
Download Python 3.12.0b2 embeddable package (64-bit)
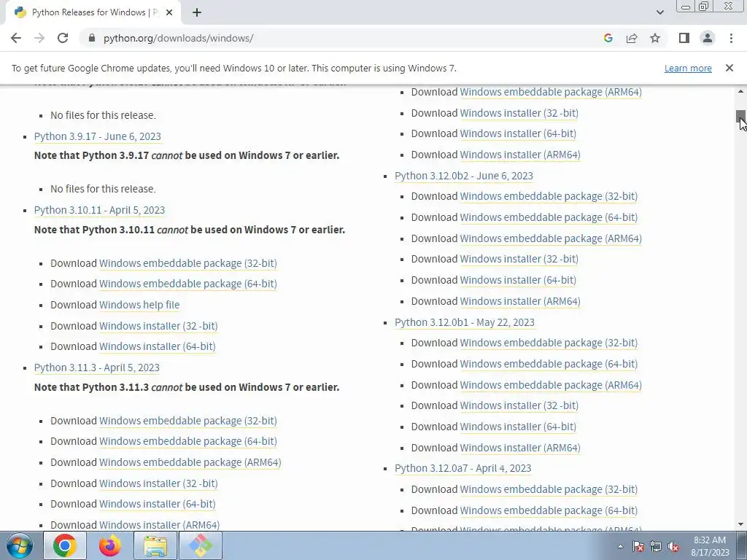[x=549, y=217]
